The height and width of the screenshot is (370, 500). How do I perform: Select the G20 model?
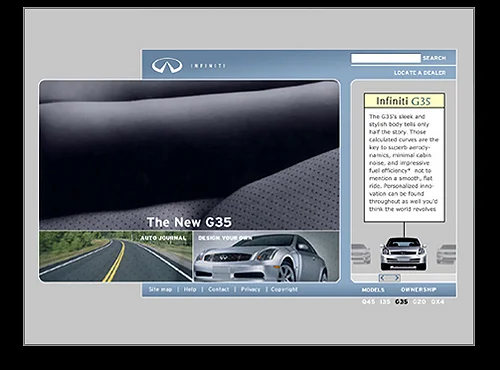click(x=419, y=302)
